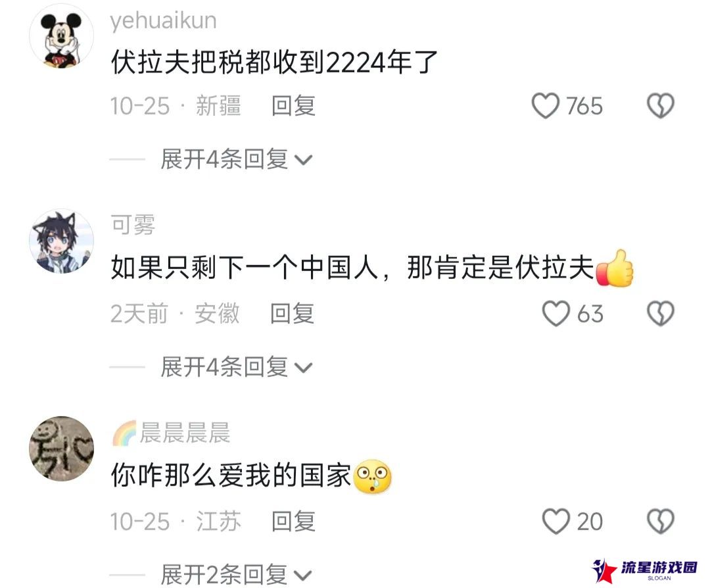710x588 pixels.
Task: Open 晨晨晨晨's sand drawing avatar
Action: point(61,449)
